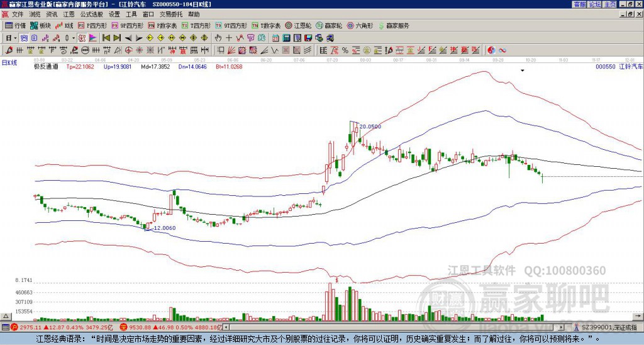Click the 极反通道 indicator name
Image resolution: width=644 pixels, height=345 pixels.
46,66
